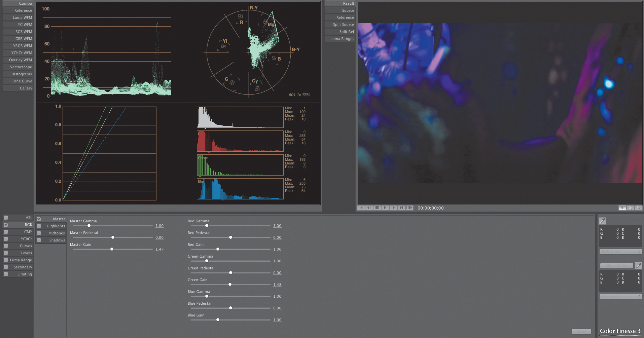Enable the CMY checkbox
Screen dimensions: 644x338
(6, 232)
